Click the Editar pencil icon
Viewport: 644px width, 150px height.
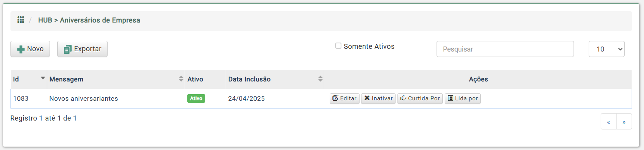pos(335,98)
